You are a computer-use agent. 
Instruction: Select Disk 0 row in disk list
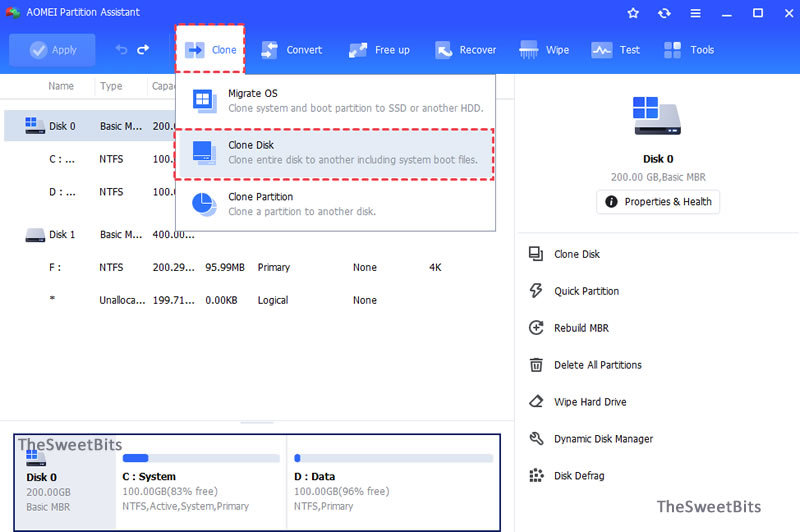click(90, 126)
